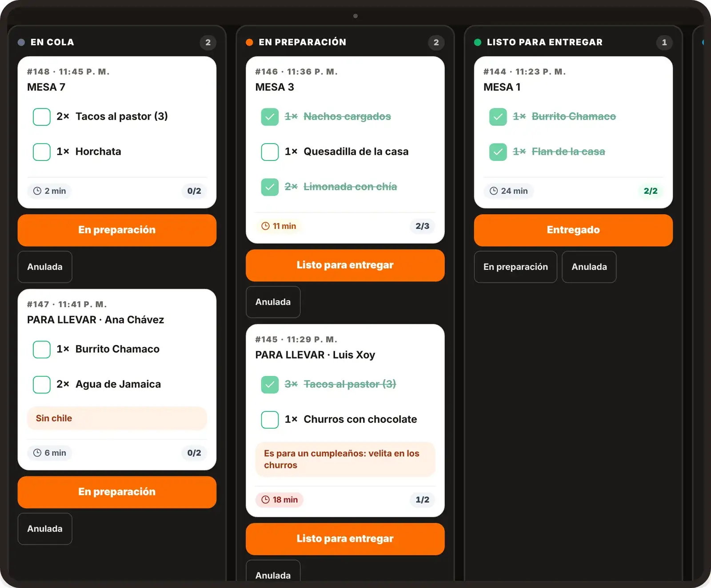Click the 2/2 completed counter

point(651,191)
